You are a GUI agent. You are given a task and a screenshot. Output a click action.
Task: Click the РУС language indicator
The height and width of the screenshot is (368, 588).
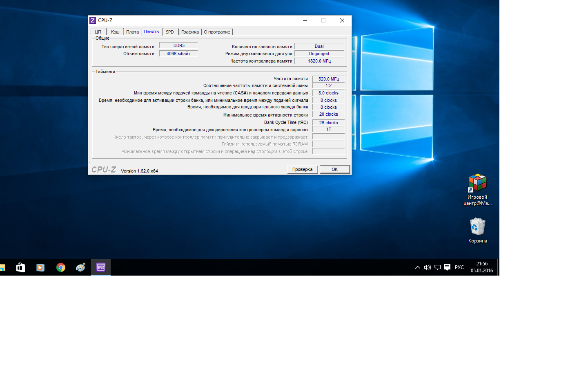[459, 267]
